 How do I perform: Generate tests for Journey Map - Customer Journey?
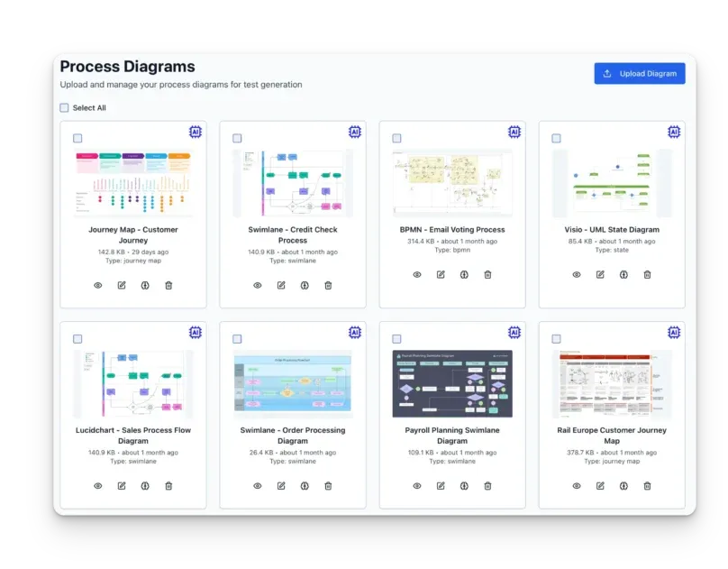(x=145, y=285)
